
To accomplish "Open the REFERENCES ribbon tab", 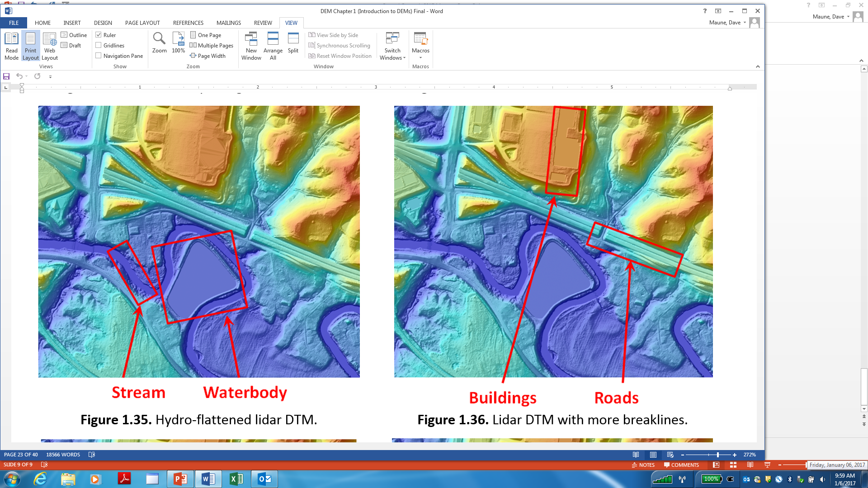I will coord(188,23).
